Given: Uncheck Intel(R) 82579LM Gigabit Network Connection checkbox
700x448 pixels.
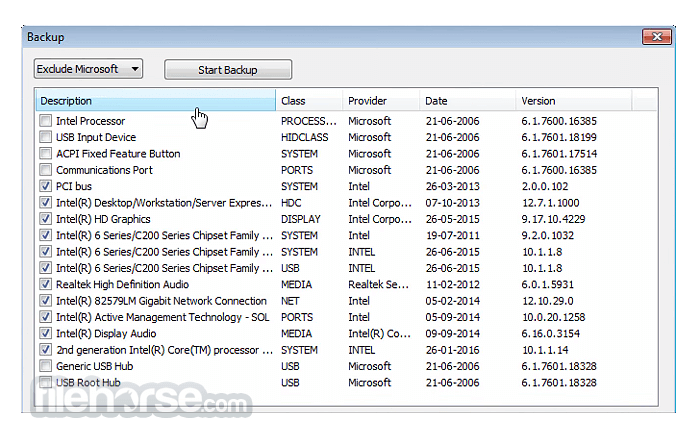Looking at the screenshot, I should click(46, 301).
